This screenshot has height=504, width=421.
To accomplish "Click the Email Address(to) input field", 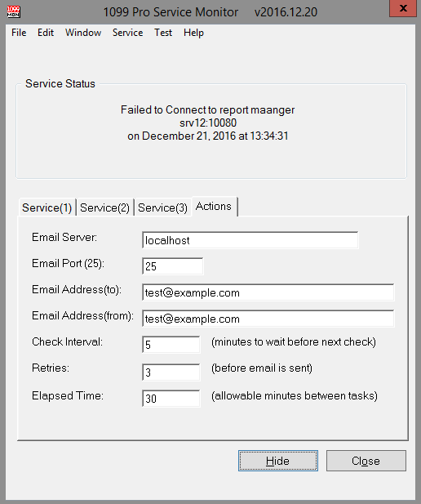I will click(x=268, y=292).
